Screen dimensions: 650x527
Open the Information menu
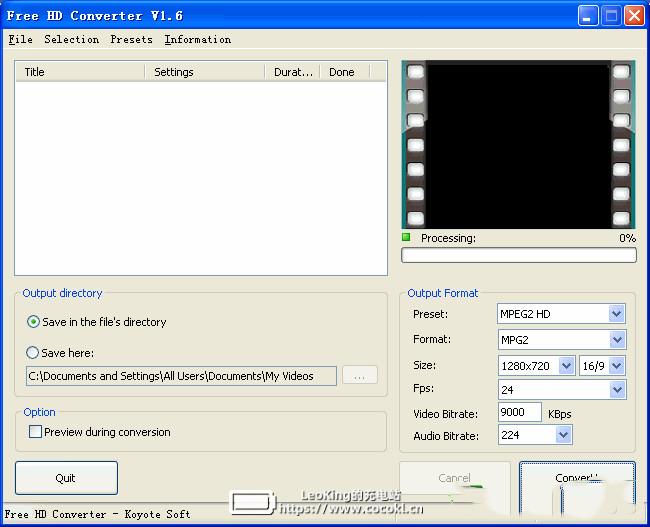tap(198, 39)
